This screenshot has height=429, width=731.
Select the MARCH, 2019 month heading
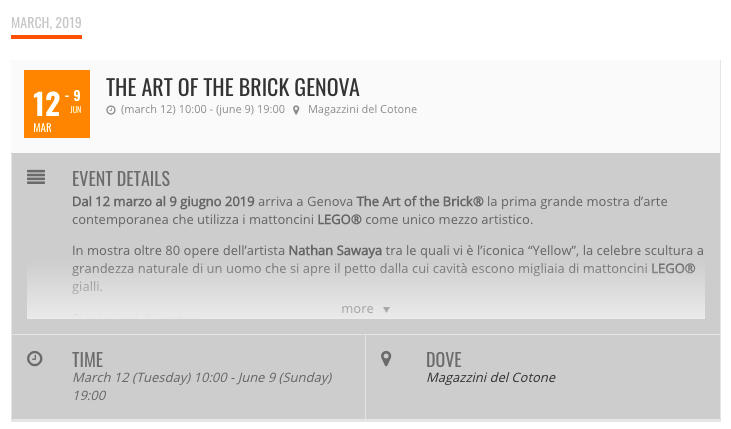pyautogui.click(x=46, y=23)
